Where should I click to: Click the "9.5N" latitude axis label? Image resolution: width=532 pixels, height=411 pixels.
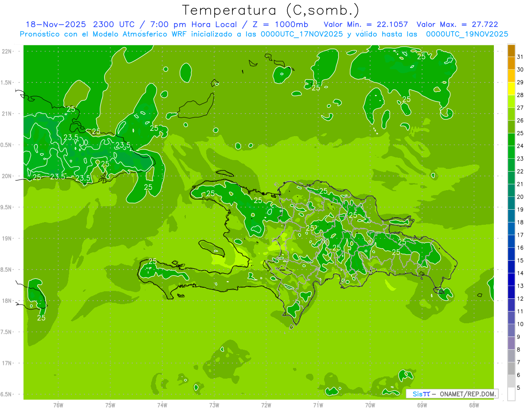[7, 207]
